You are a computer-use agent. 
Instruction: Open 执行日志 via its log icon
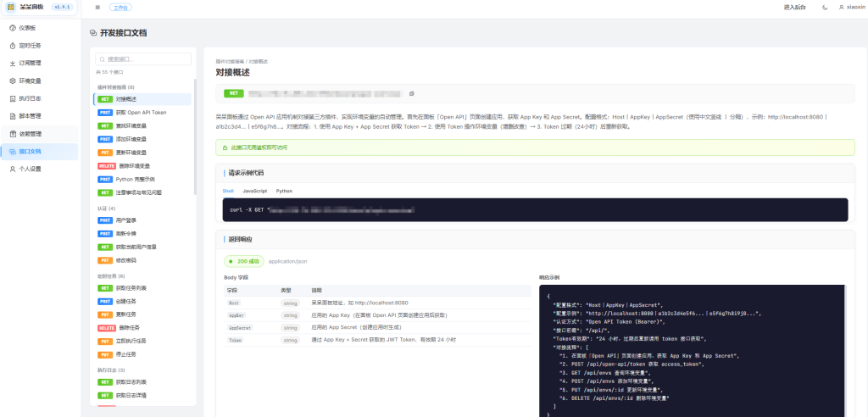tap(12, 98)
